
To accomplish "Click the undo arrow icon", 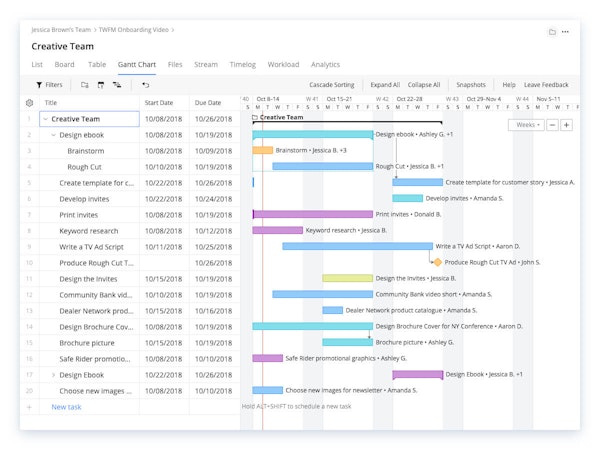I will coord(146,85).
